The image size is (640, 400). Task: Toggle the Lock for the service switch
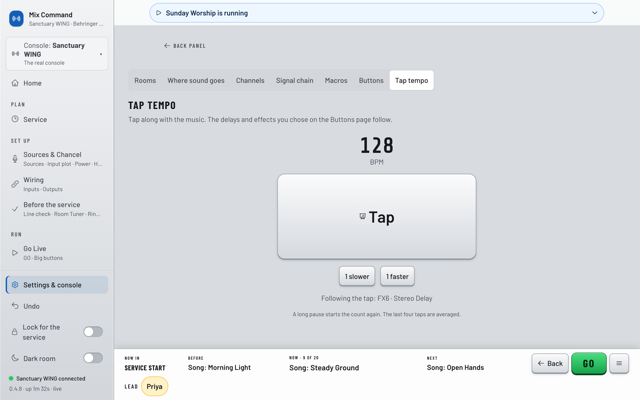[93, 332]
